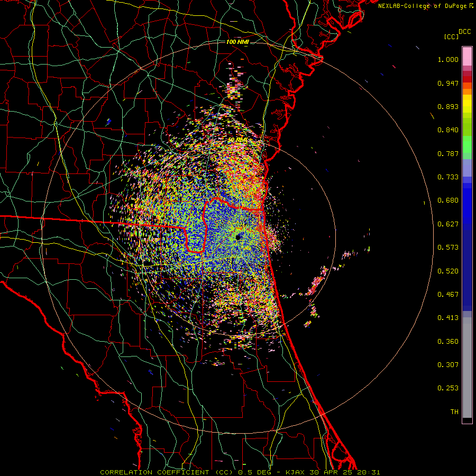Click the 0.413 scale value
Image resolution: width=476 pixels, height=476 pixels.
coord(448,318)
